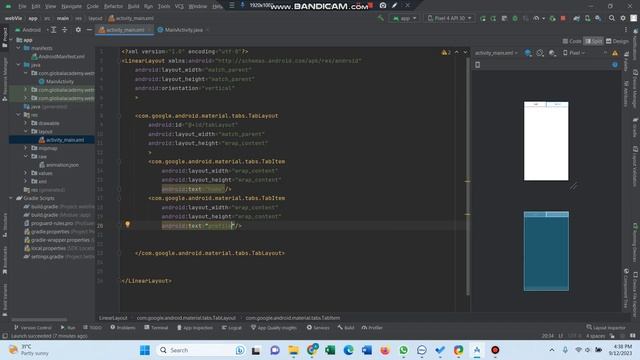Viewport: 640px width, 360px height.
Task: Open the Logcat tool window
Action: 231,327
